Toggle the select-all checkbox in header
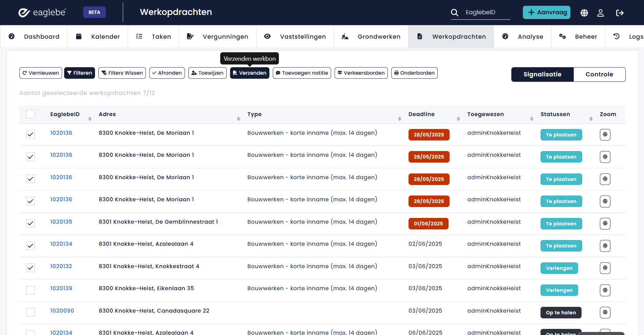Viewport: 644px width, 335px height. pos(31,114)
